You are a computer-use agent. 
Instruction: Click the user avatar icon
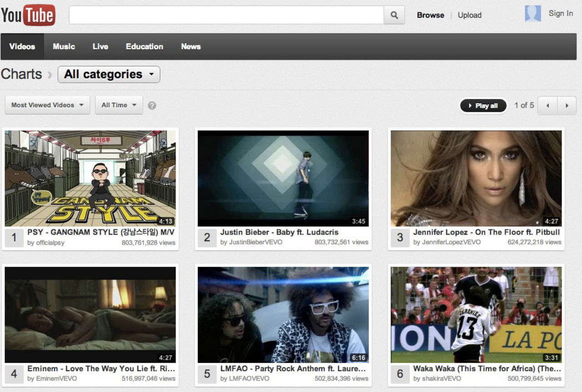pyautogui.click(x=532, y=14)
